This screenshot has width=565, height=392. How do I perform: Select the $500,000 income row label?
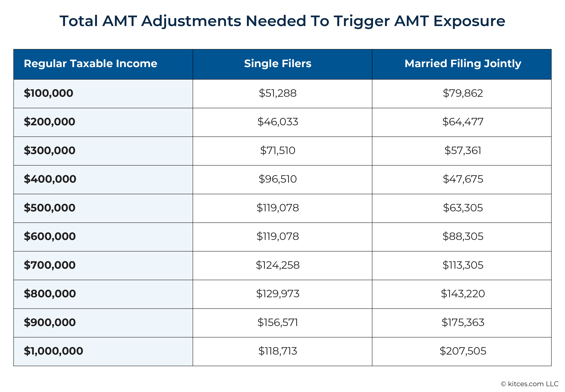49,208
